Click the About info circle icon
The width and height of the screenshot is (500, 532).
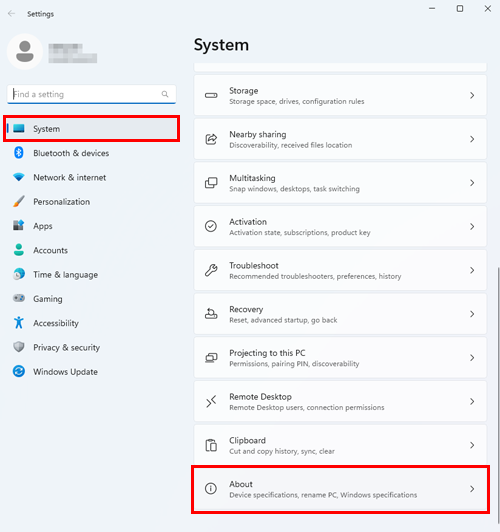[211, 489]
